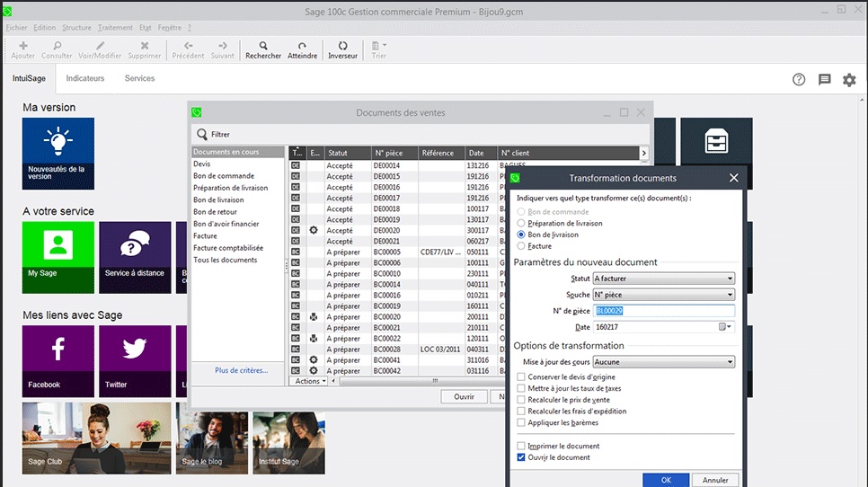Enable Imprimer le document checkbox

click(x=521, y=446)
